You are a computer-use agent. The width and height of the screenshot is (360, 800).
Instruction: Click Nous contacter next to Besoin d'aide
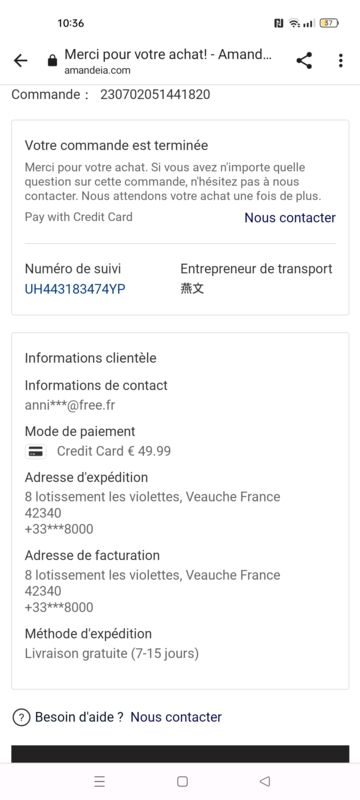176,717
